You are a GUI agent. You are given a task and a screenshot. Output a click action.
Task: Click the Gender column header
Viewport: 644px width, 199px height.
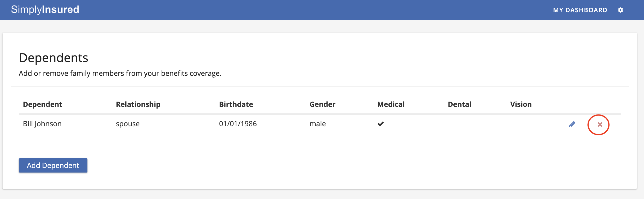coord(322,104)
